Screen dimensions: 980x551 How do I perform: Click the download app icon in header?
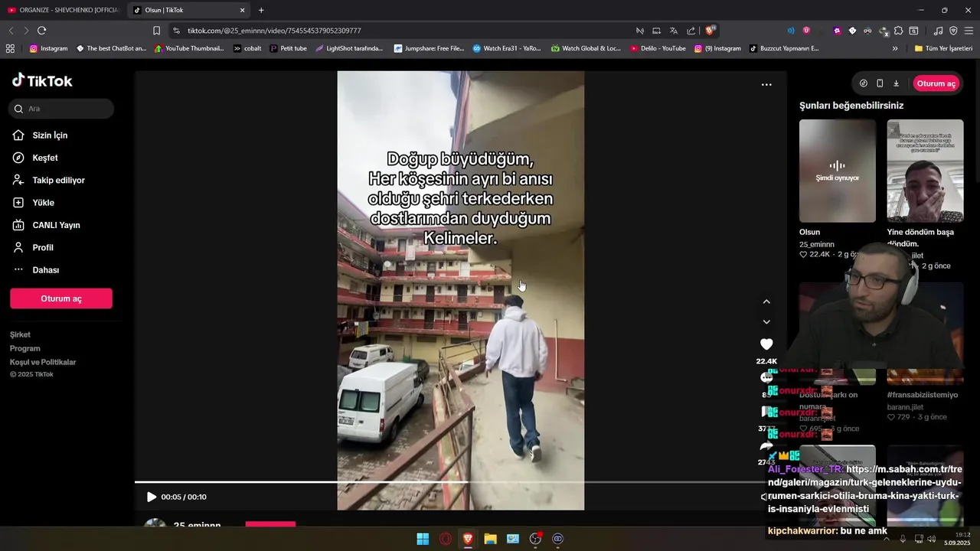(x=896, y=83)
